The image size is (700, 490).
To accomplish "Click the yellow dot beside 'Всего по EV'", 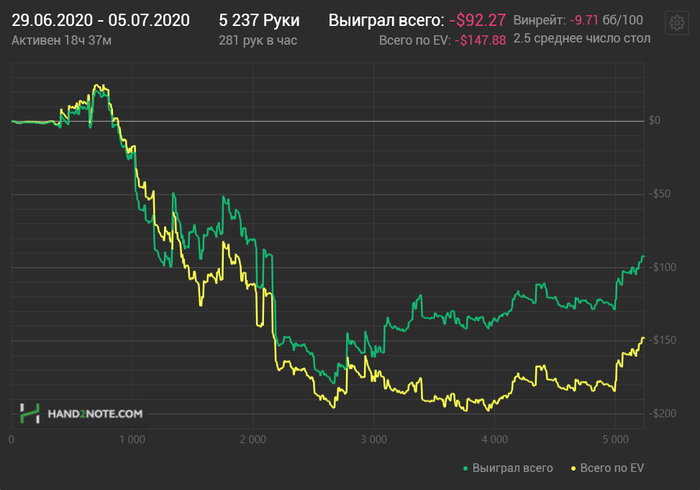I will coord(573,468).
